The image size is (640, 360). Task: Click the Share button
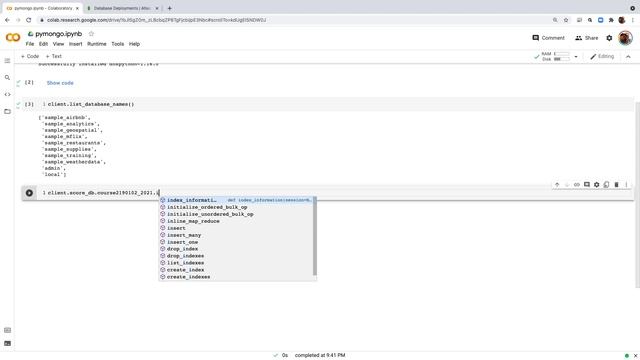coord(587,38)
